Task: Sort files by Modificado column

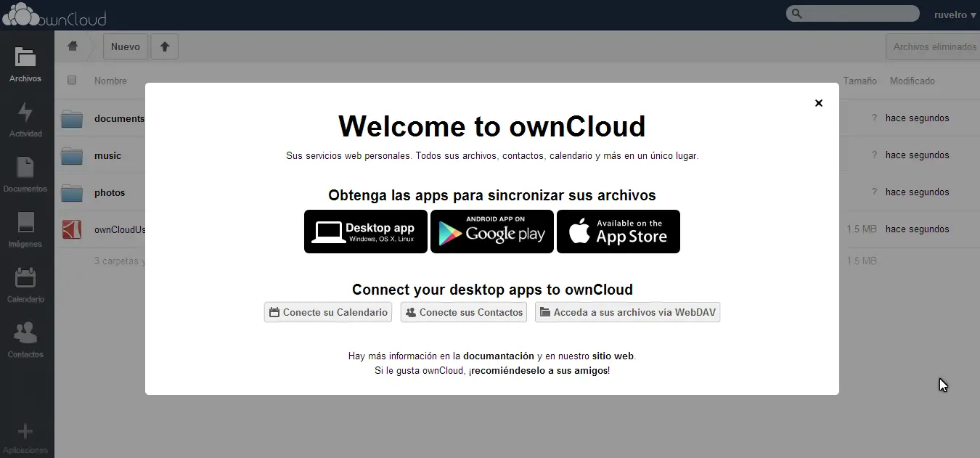Action: pos(912,81)
